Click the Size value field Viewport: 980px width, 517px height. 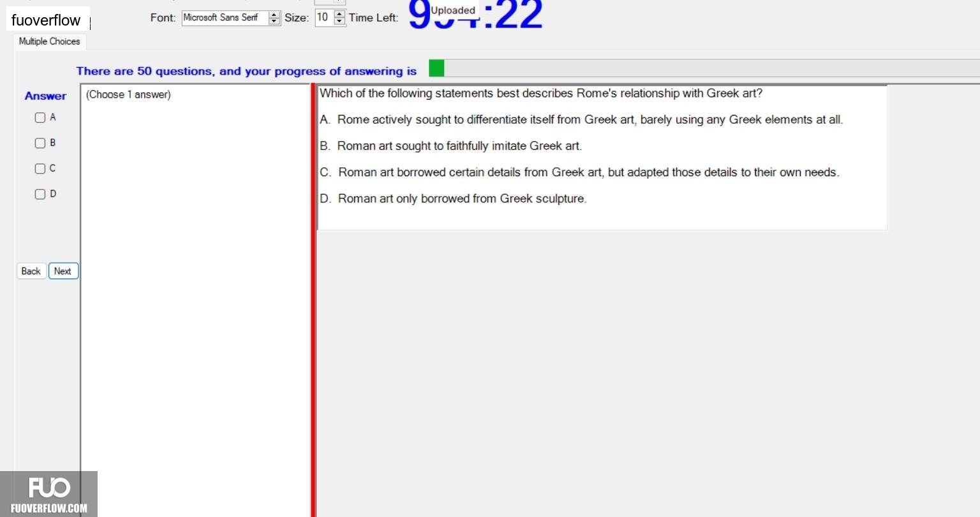pos(324,18)
